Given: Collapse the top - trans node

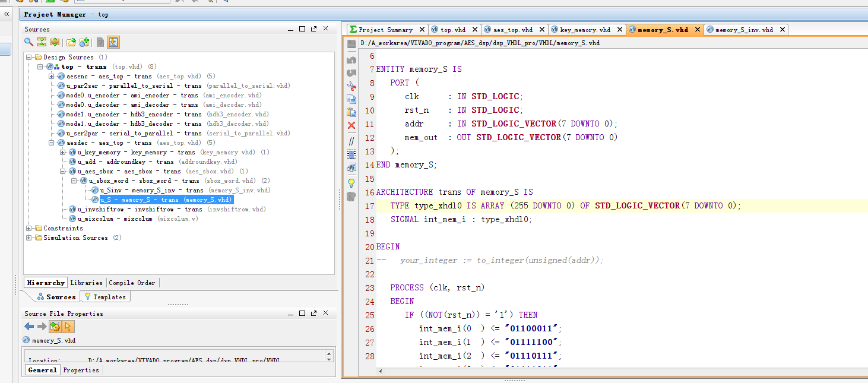Looking at the screenshot, I should coord(41,67).
